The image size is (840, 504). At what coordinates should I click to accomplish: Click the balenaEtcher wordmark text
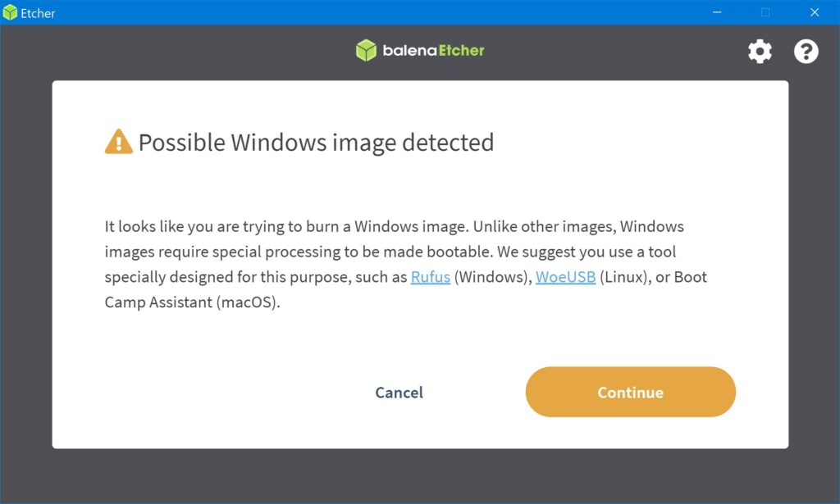click(433, 50)
